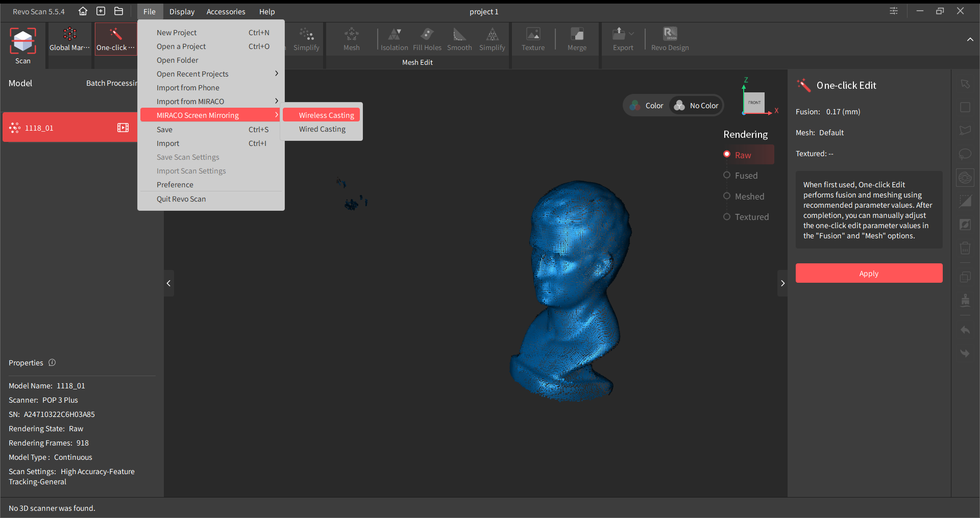Screen dimensions: 980x518
Task: Select the 1118_01 model row
Action: point(70,127)
